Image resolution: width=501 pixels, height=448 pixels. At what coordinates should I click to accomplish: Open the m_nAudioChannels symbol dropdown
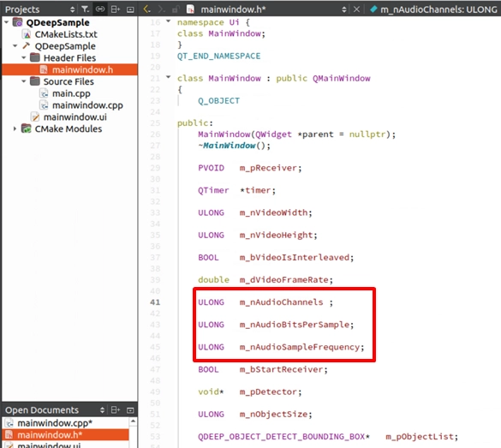point(434,9)
